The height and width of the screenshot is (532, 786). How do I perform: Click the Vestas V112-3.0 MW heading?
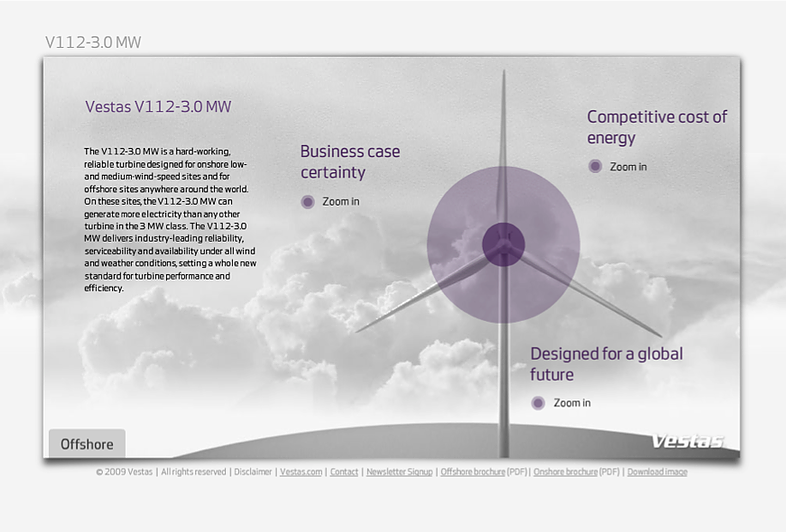coord(158,107)
